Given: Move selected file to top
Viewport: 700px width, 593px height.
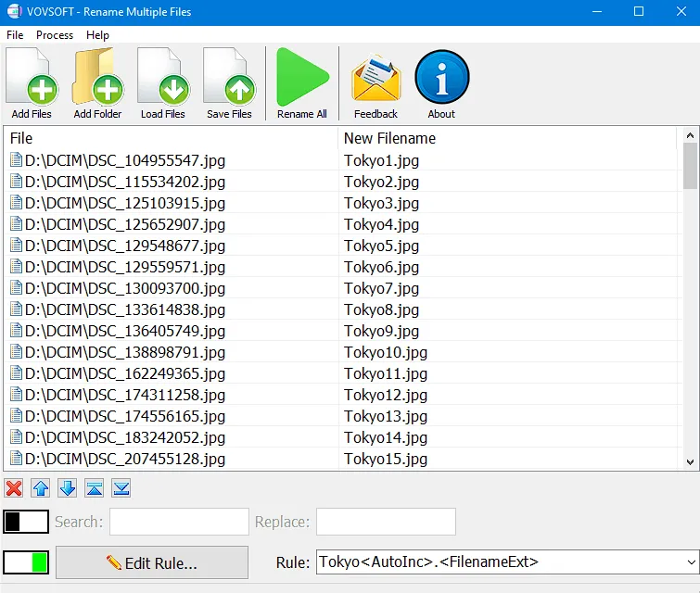Looking at the screenshot, I should [x=95, y=488].
